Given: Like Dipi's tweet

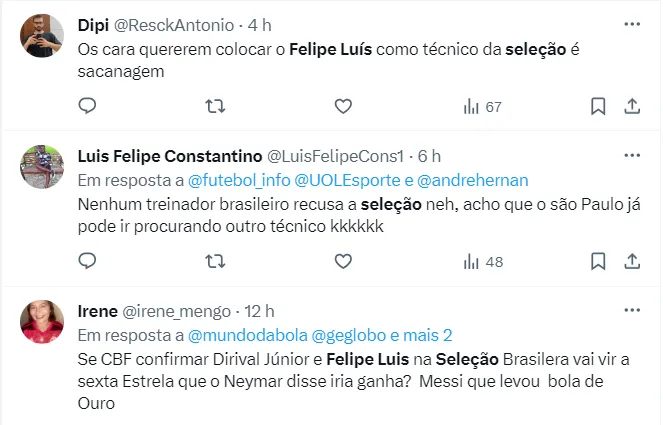Looking at the screenshot, I should [343, 106].
